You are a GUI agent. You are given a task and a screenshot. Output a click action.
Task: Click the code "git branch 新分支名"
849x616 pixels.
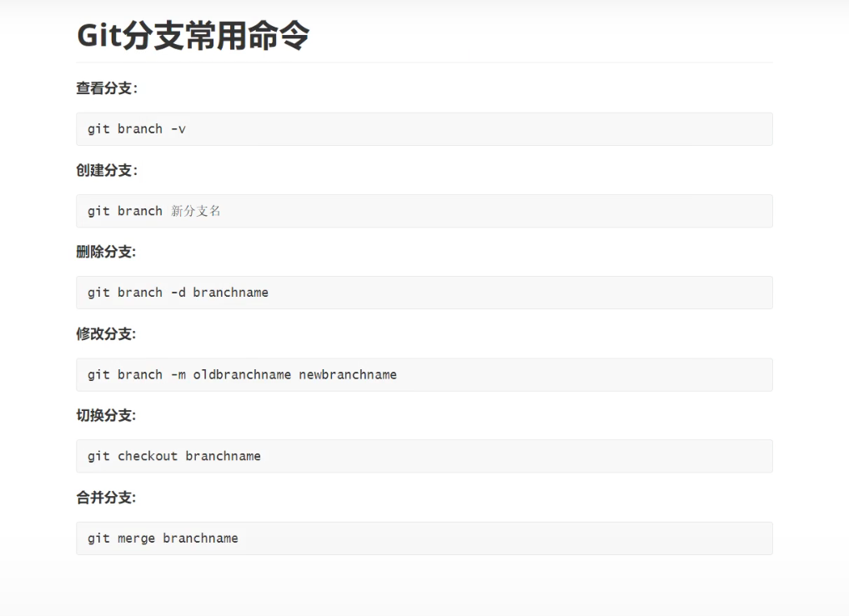[153, 211]
